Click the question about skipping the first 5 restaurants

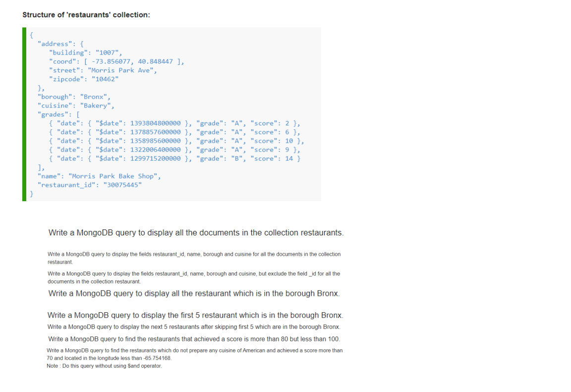pos(194,327)
